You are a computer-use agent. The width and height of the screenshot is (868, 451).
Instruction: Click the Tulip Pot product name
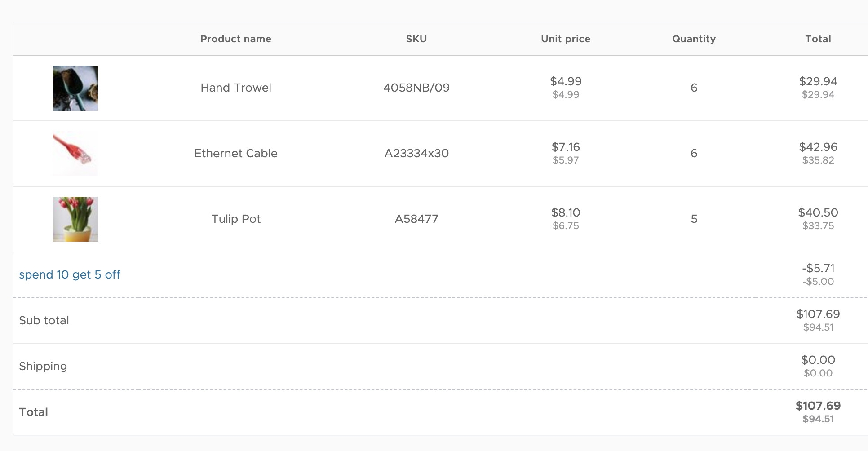pyautogui.click(x=236, y=219)
